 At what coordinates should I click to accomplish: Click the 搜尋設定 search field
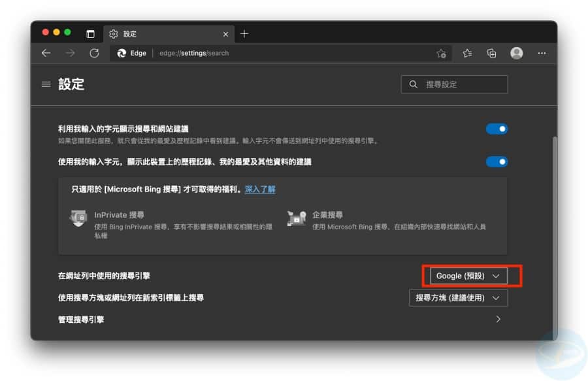454,84
